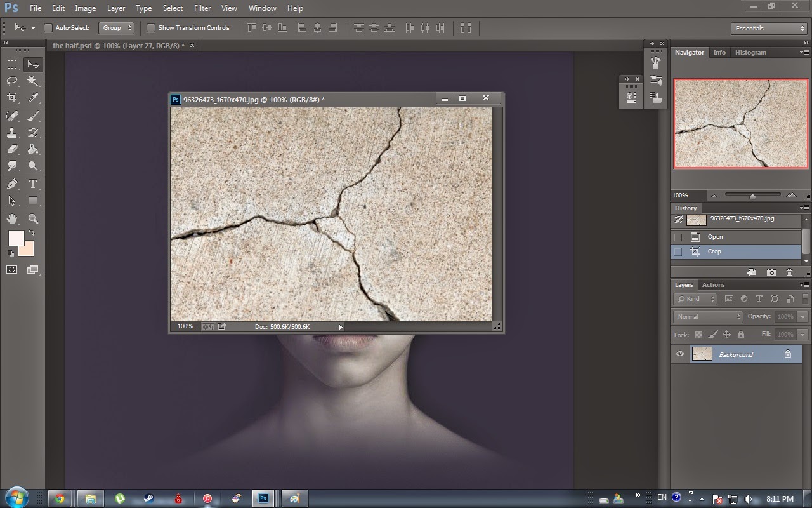Toggle the lock transparent pixels option
The height and width of the screenshot is (508, 812).
point(699,335)
